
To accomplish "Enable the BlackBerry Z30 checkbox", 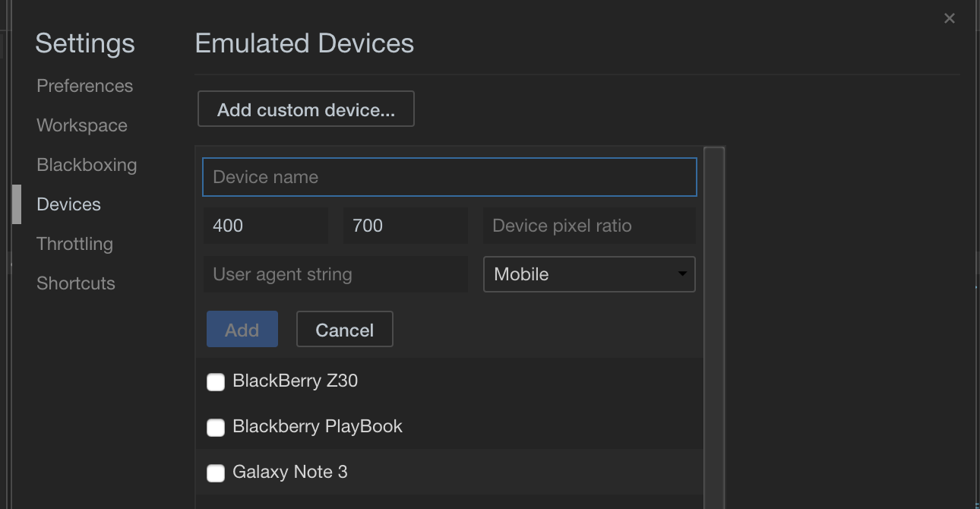I will click(x=216, y=381).
